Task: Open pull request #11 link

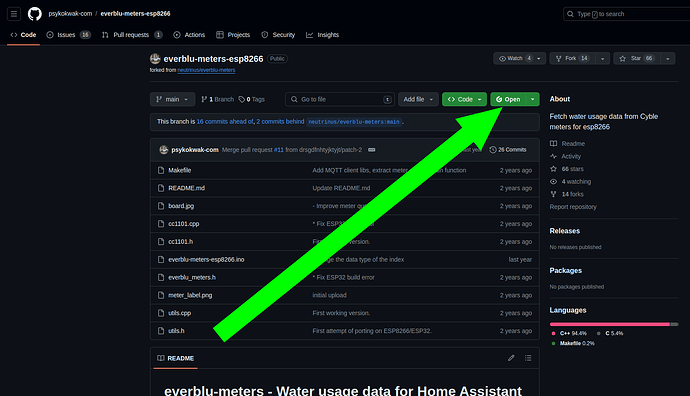Action: pyautogui.click(x=279, y=150)
